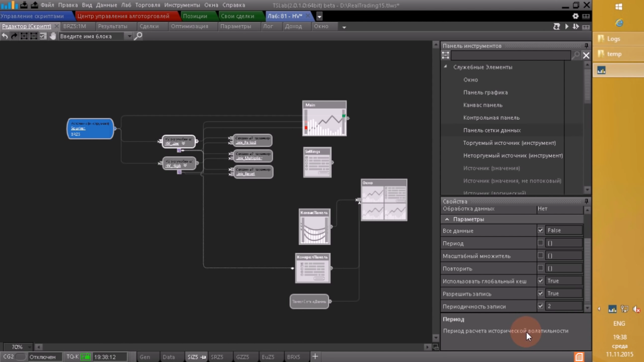Open the Торговля menu
The image size is (644, 362).
pos(147,5)
